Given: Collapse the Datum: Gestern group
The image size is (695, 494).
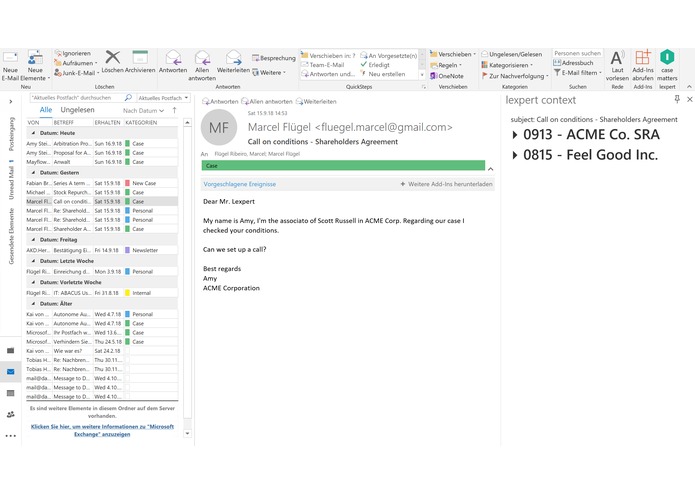Looking at the screenshot, I should [x=33, y=173].
